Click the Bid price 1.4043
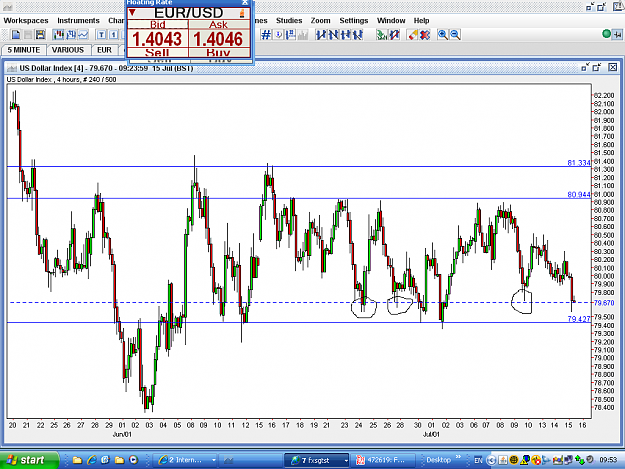This screenshot has height=469, width=625. pyautogui.click(x=157, y=39)
